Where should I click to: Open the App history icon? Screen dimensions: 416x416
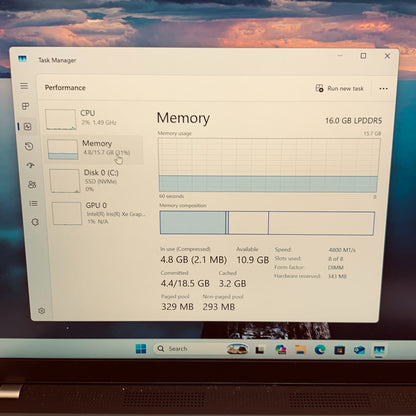[29, 146]
